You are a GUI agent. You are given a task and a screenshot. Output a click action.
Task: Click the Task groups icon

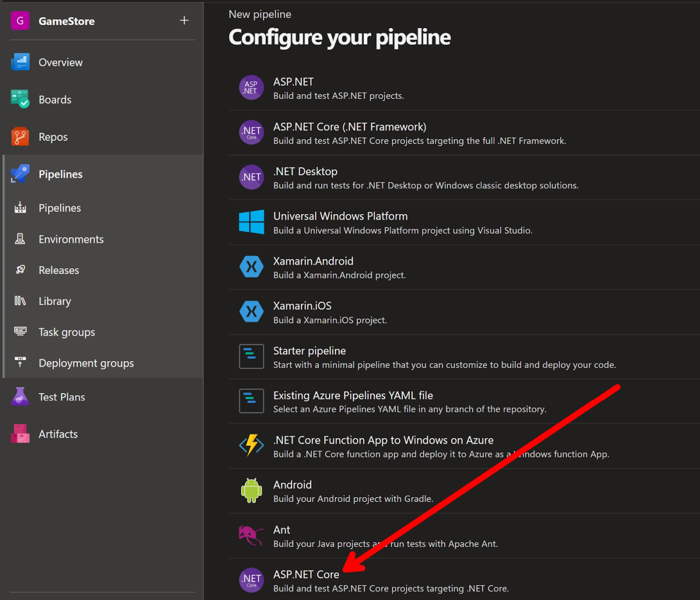tap(20, 331)
